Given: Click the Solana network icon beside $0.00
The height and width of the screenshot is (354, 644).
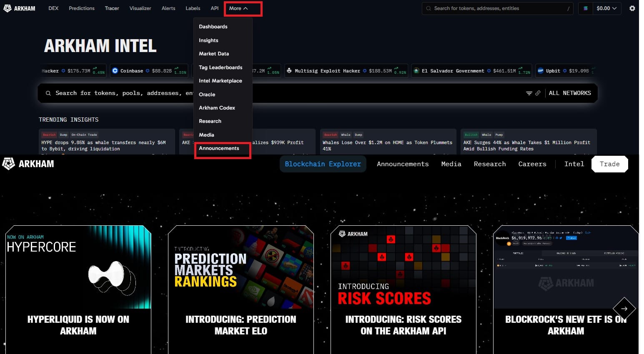Looking at the screenshot, I should (x=585, y=8).
